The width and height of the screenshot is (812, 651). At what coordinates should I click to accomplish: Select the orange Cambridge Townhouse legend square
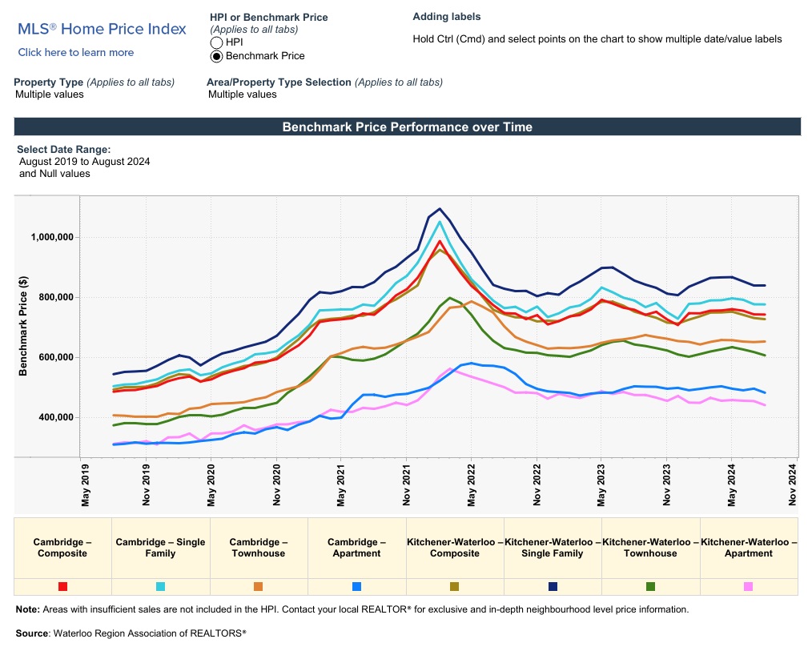click(x=258, y=587)
